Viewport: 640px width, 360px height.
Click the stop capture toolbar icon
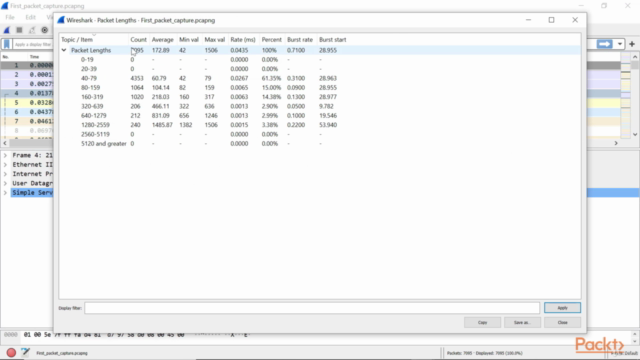coord(19,30)
